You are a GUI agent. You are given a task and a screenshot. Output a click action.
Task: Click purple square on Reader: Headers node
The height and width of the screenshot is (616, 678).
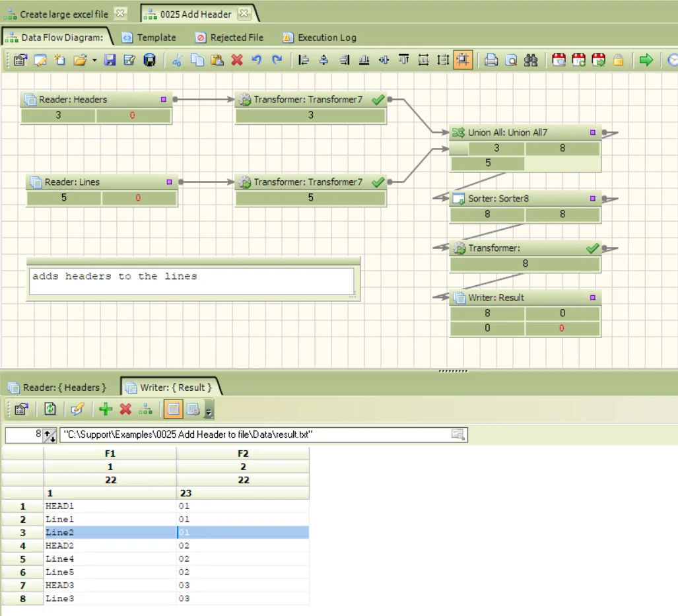pyautogui.click(x=164, y=100)
